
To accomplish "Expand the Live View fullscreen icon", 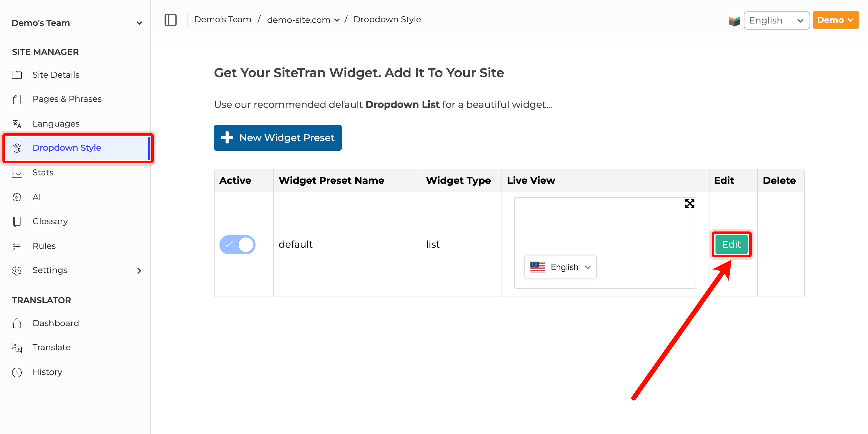I will [689, 203].
